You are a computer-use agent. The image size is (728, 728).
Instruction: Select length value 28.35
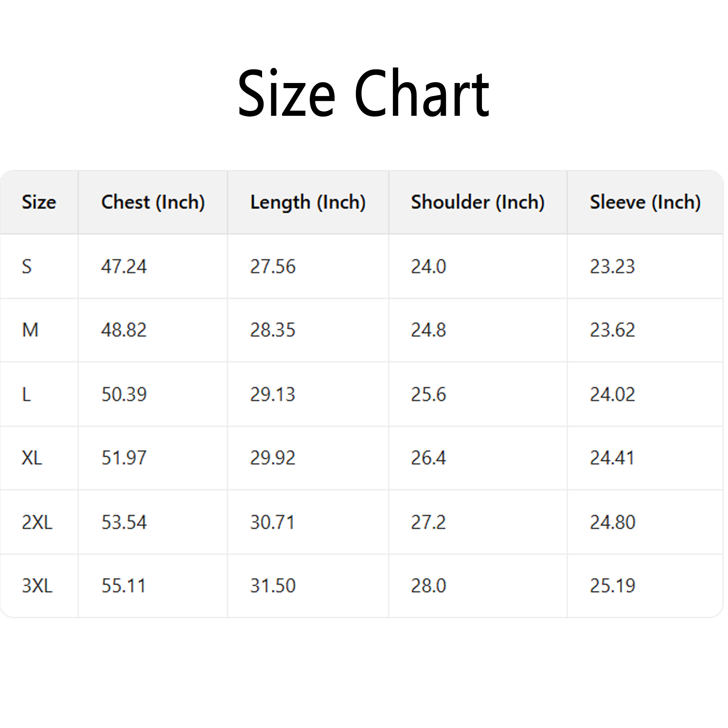click(273, 330)
